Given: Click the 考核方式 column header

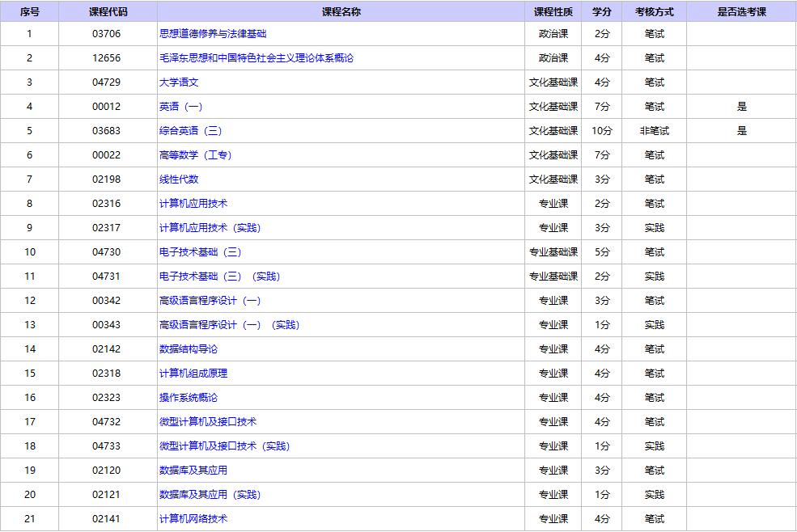Looking at the screenshot, I should (x=654, y=11).
